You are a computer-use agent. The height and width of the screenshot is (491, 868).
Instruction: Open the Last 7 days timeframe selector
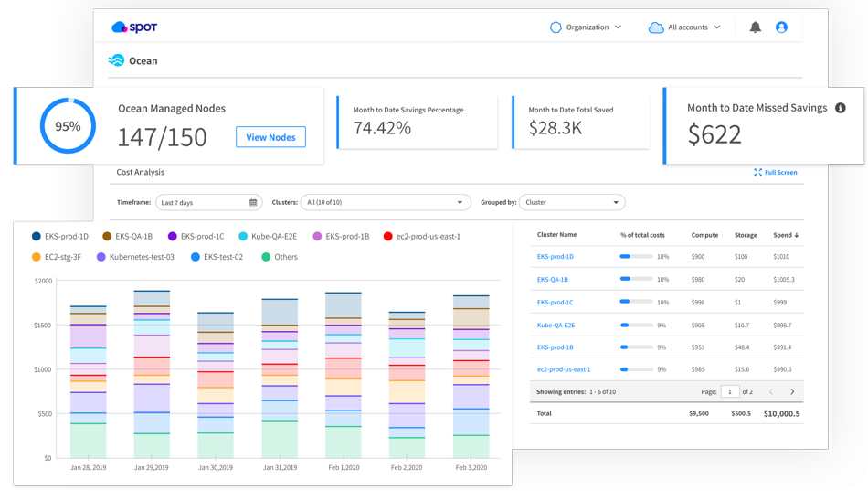tap(208, 202)
